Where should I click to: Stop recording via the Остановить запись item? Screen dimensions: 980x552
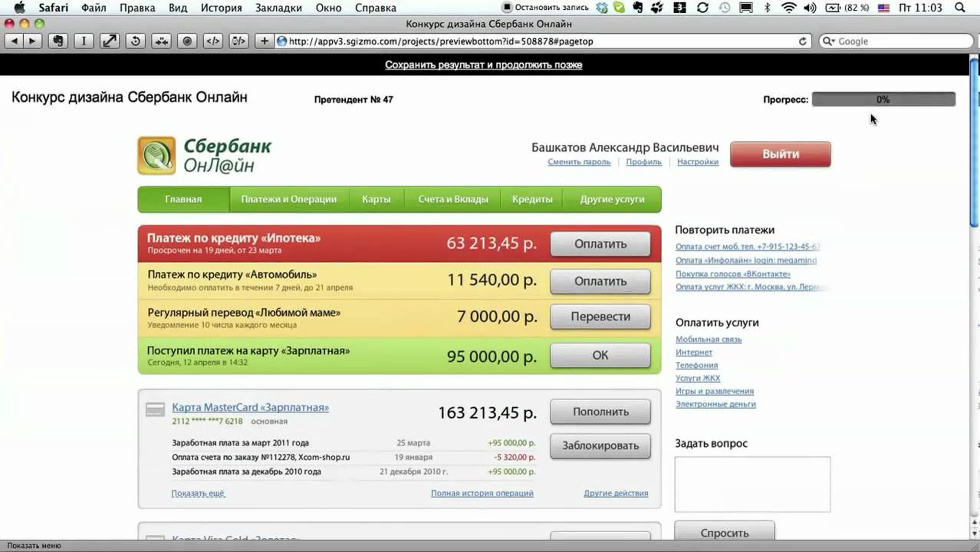click(x=545, y=8)
